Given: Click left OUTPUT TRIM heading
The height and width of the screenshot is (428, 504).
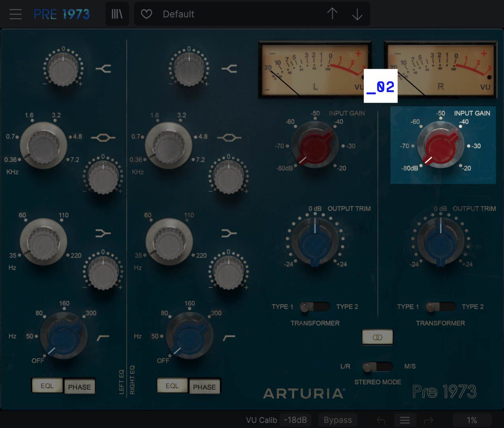Looking at the screenshot, I should point(349,208).
